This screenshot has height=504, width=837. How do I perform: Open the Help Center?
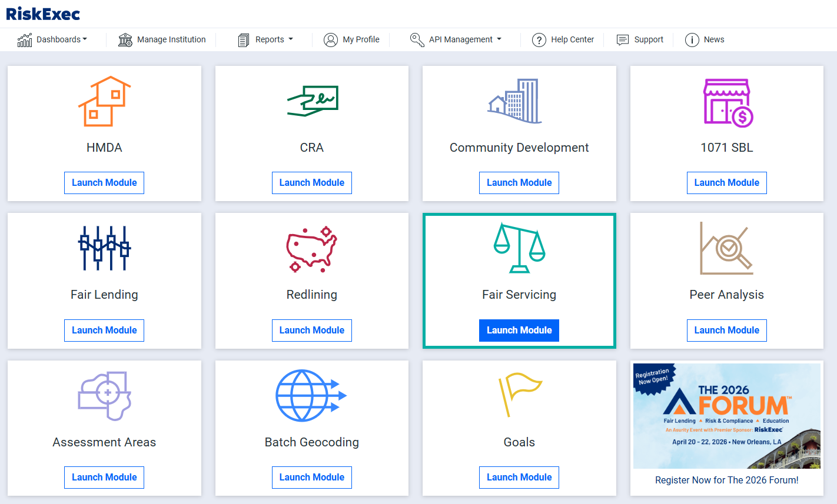pos(563,39)
